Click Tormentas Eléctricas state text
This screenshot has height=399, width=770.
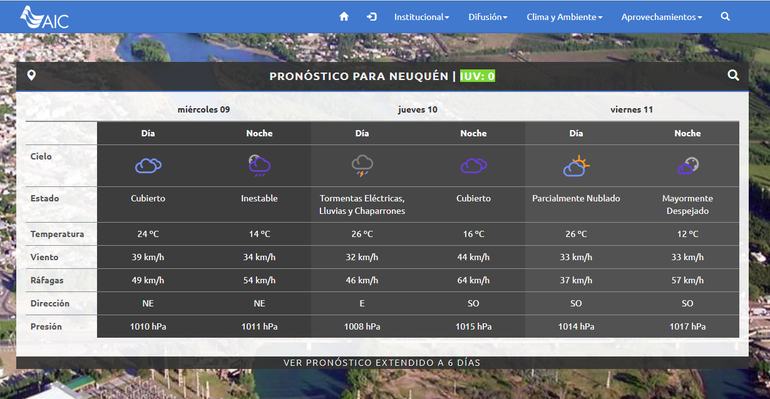362,205
